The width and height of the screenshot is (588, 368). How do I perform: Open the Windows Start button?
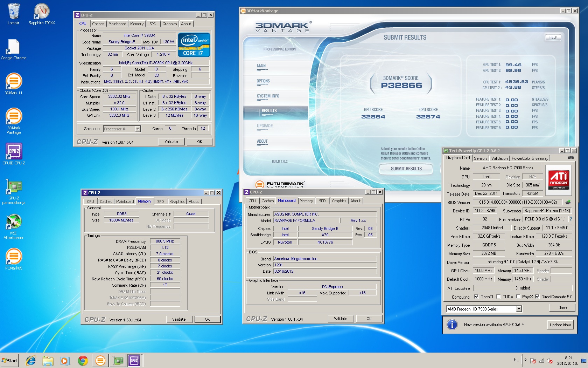10,360
